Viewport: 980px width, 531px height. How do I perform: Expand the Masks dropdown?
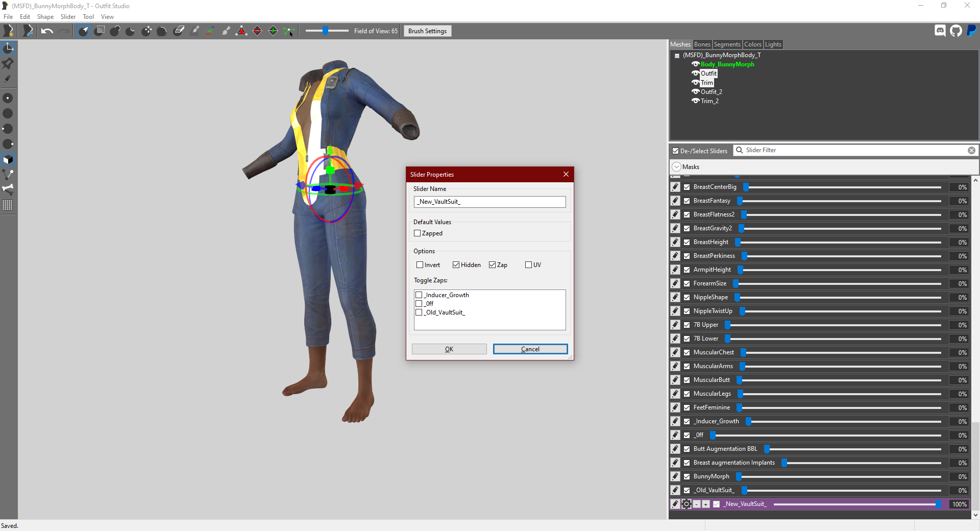click(x=677, y=167)
